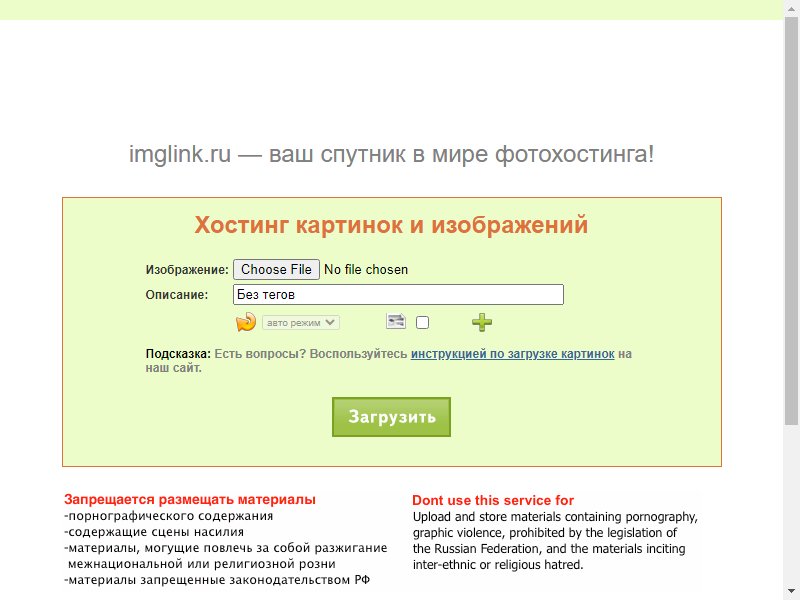Click the green plus add-image icon
The width and height of the screenshot is (800, 600).
pos(482,322)
